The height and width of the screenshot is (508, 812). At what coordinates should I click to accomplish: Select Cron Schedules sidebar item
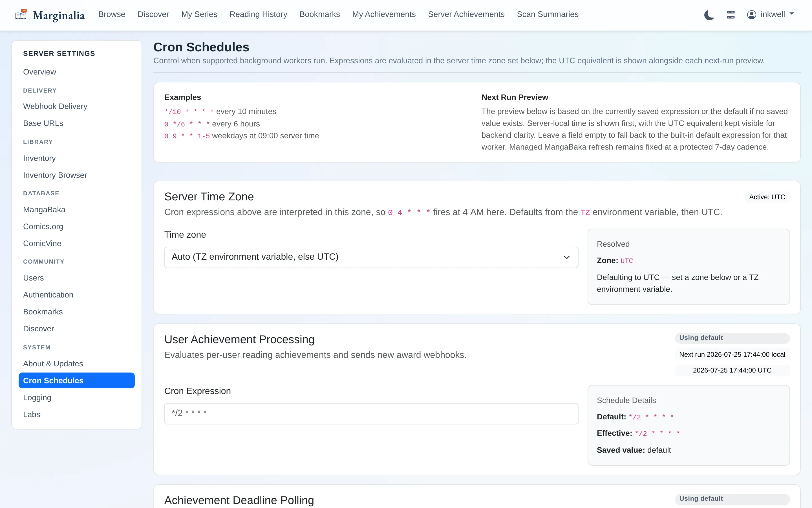[x=76, y=380]
